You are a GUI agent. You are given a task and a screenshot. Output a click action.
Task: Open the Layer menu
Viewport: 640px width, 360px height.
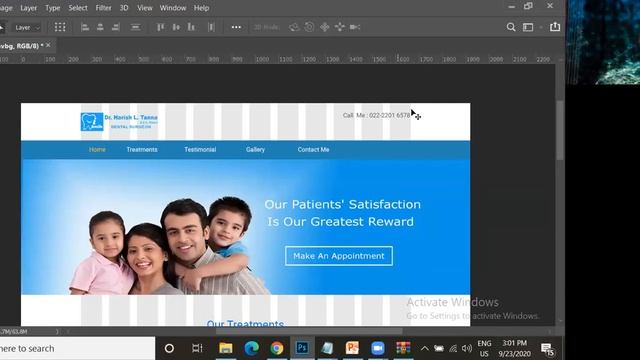click(28, 8)
